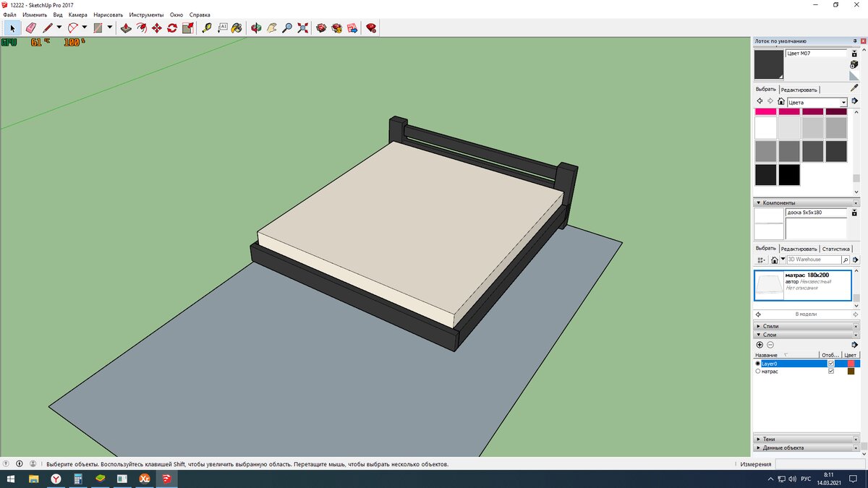The image size is (868, 488).
Task: Go to materials home (In Model) icon
Action: (781, 101)
